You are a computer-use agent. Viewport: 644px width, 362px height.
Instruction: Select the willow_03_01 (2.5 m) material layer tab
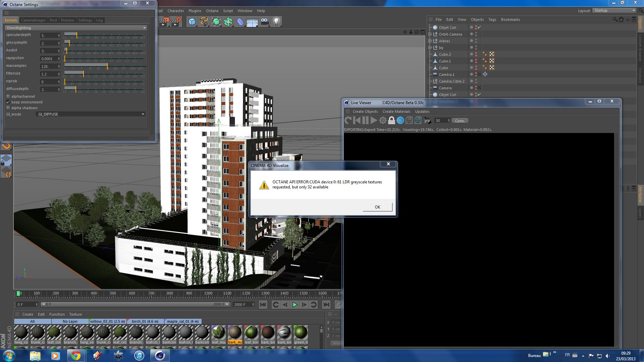[x=108, y=321]
